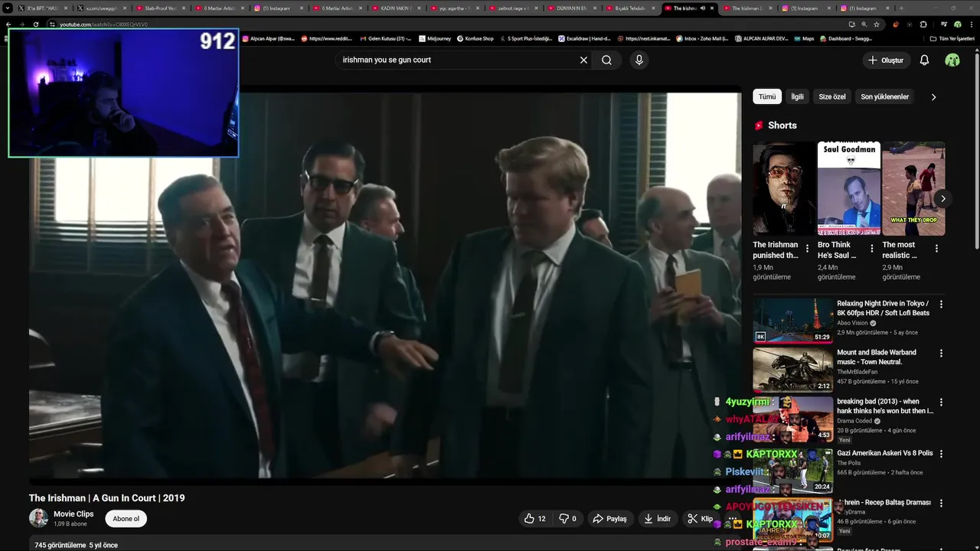
Task: Open the Excalidraw bookmark
Action: point(584,38)
